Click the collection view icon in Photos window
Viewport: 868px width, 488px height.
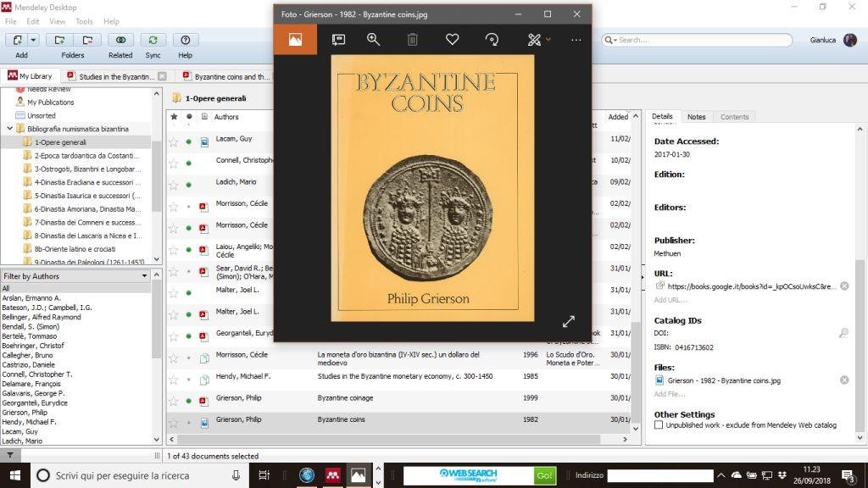(x=295, y=39)
